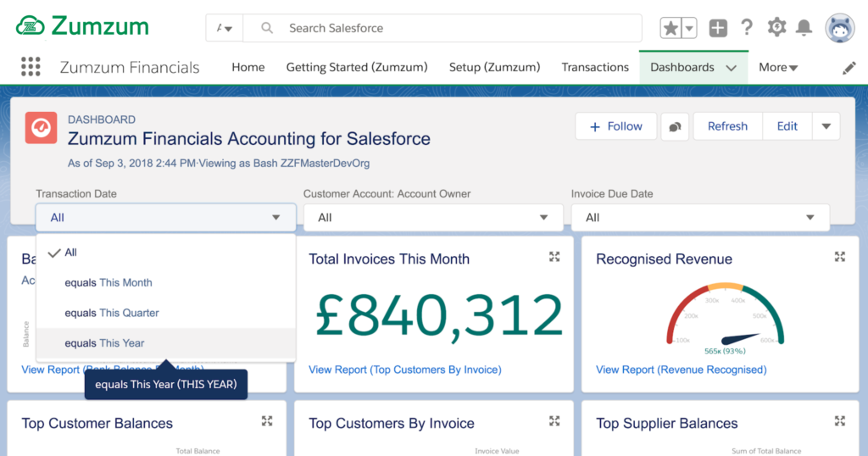
Task: Choose equals This Year option
Action: 165,343
